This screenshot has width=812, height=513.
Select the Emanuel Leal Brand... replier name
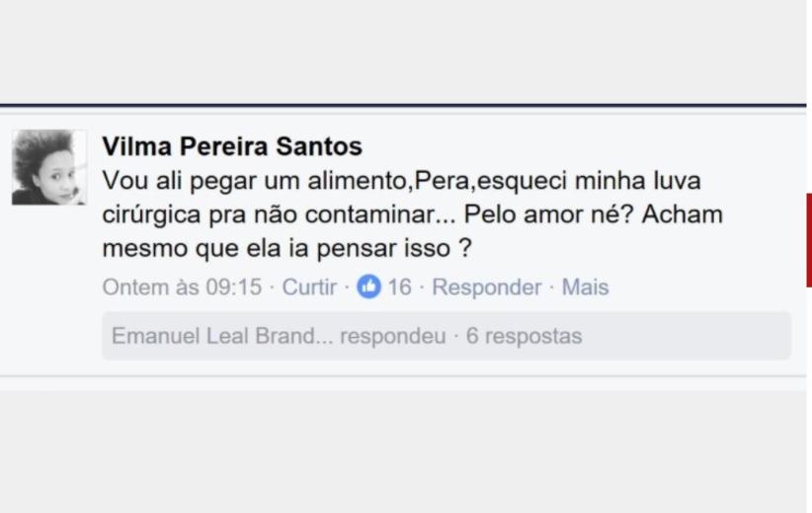pos(221,336)
